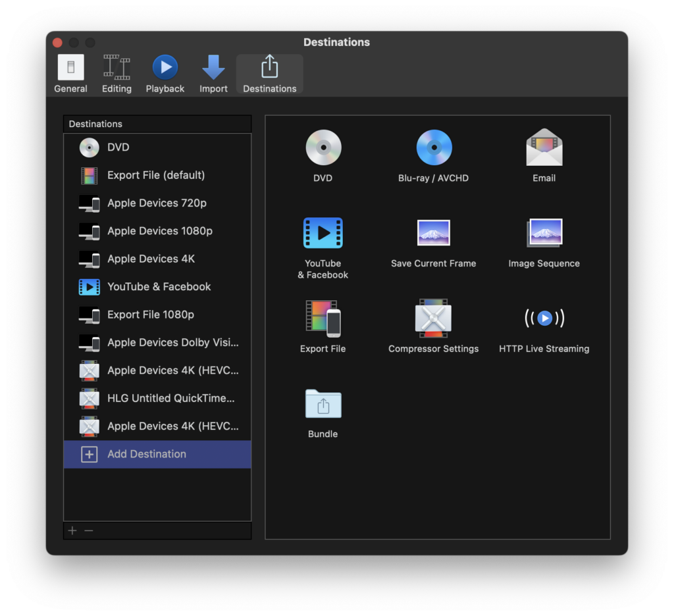The height and width of the screenshot is (616, 674).
Task: Select Export File (default) in sidebar
Action: tap(157, 175)
